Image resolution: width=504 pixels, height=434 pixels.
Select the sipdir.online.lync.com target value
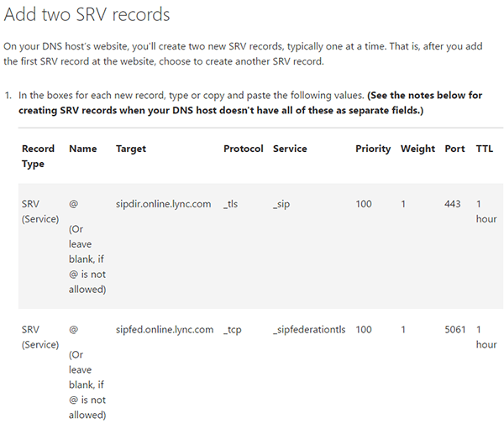pos(163,204)
